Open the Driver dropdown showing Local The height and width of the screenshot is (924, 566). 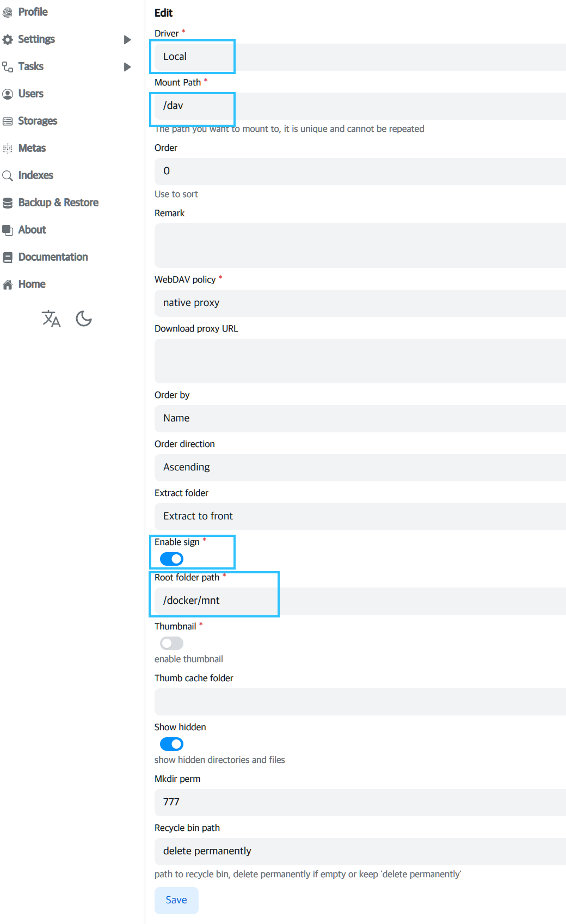pyautogui.click(x=360, y=57)
